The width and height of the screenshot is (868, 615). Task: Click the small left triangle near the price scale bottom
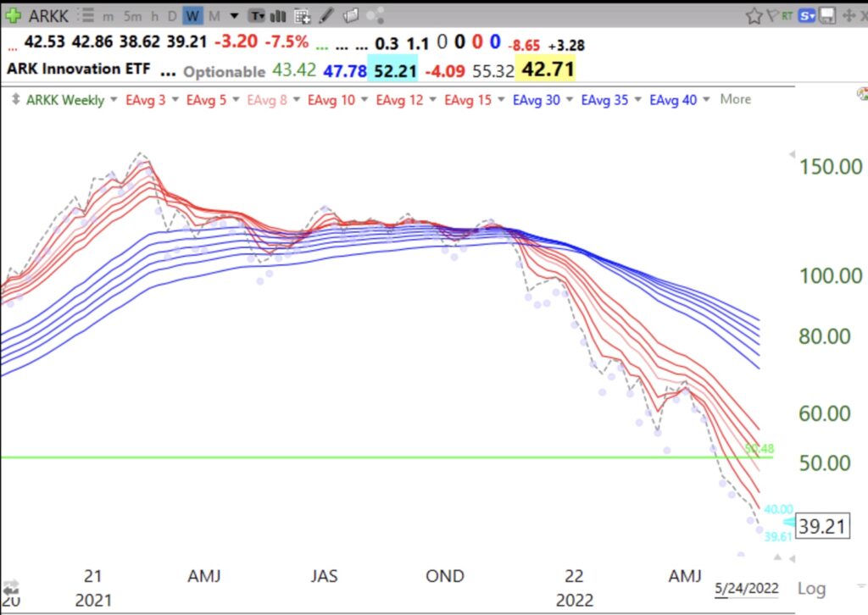(792, 559)
